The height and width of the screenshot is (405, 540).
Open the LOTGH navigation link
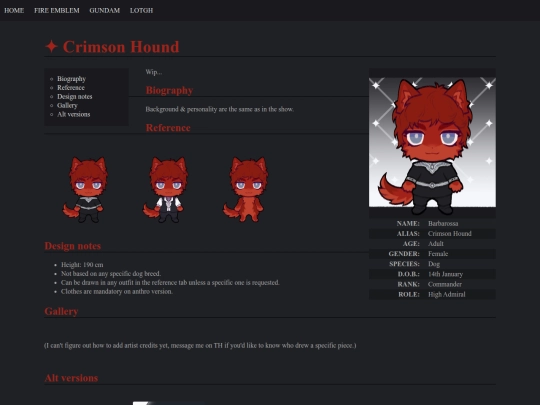tap(142, 10)
